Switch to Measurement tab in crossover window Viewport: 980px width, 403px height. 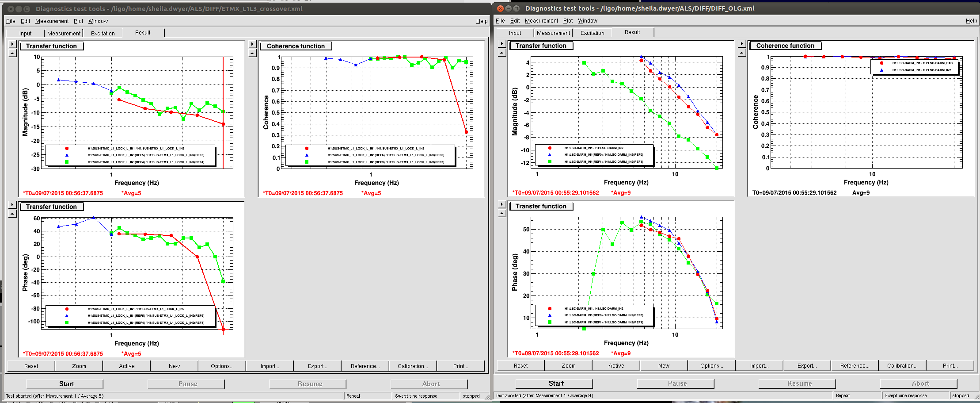point(64,33)
